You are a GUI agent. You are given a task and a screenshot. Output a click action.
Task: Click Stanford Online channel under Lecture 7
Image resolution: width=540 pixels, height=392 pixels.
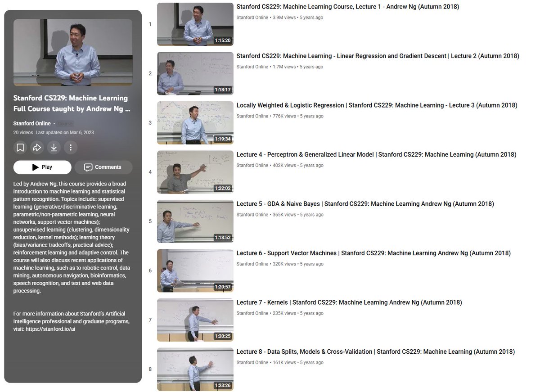pos(252,313)
